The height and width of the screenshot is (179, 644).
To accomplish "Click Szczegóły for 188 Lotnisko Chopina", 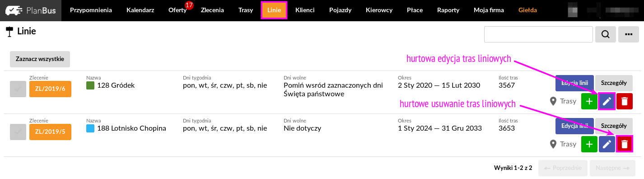I will (614, 126).
